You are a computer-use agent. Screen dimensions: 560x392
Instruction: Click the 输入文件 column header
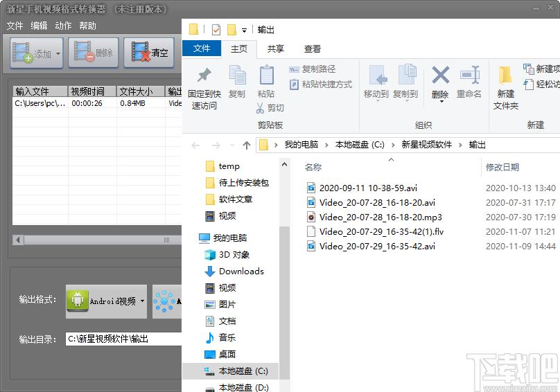40,91
